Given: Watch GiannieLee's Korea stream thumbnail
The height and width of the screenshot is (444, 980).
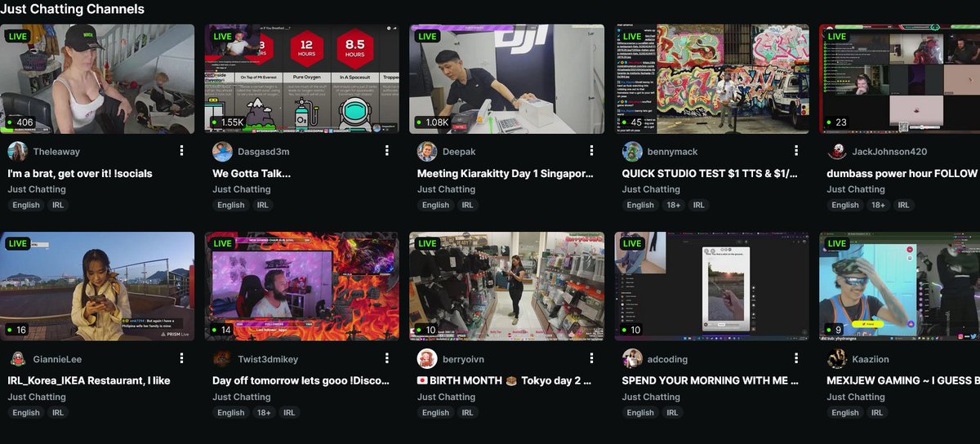Looking at the screenshot, I should tap(97, 286).
